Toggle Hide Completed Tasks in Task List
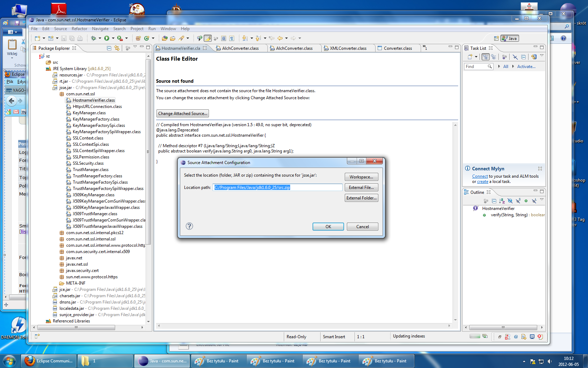The image size is (588, 368). pos(515,57)
